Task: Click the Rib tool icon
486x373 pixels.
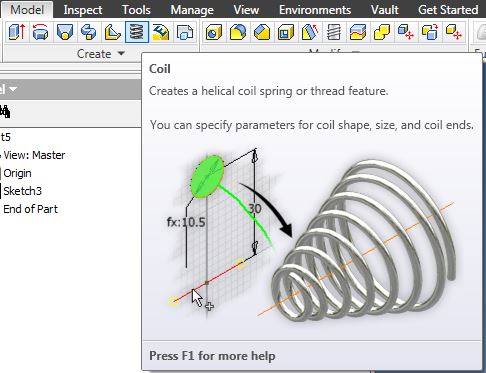Action: (113, 32)
